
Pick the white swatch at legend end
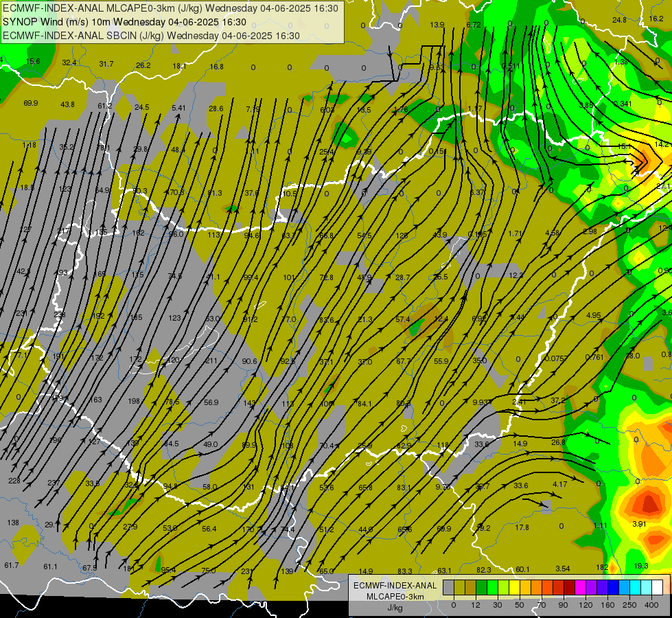coord(657,587)
